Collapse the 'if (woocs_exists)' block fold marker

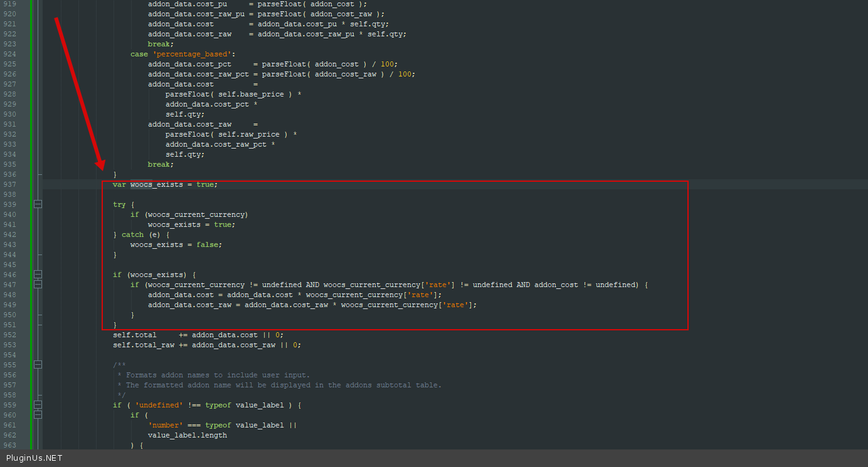tap(38, 275)
